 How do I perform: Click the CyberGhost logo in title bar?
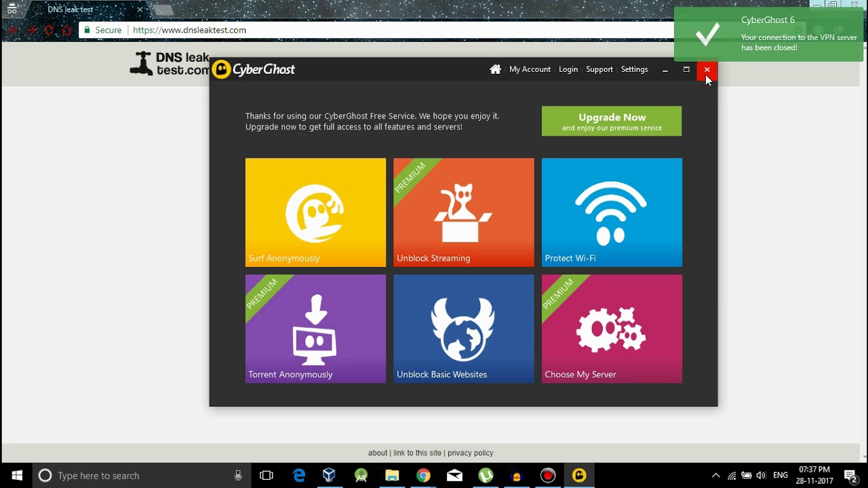tap(253, 69)
